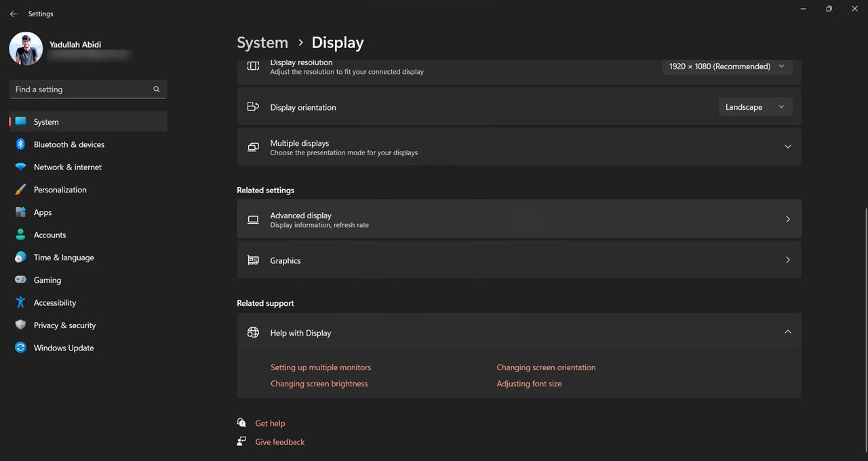The width and height of the screenshot is (868, 461).
Task: Select the Accessibility icon
Action: tap(20, 302)
